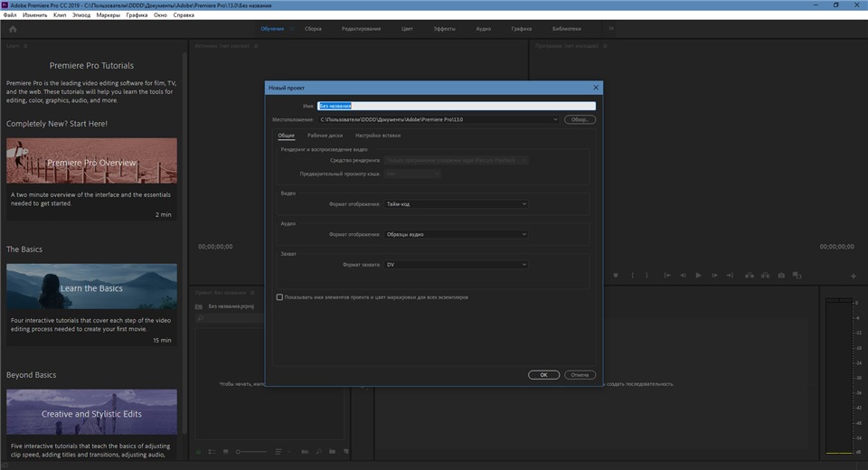Click the Program monitor right-side timecode 00;00;00;00
The height and width of the screenshot is (470, 868).
[836, 247]
